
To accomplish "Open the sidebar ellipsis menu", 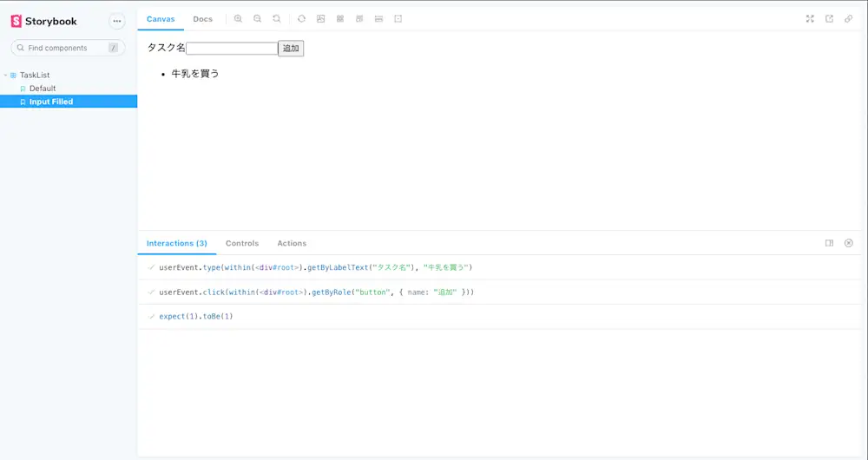I will [117, 21].
